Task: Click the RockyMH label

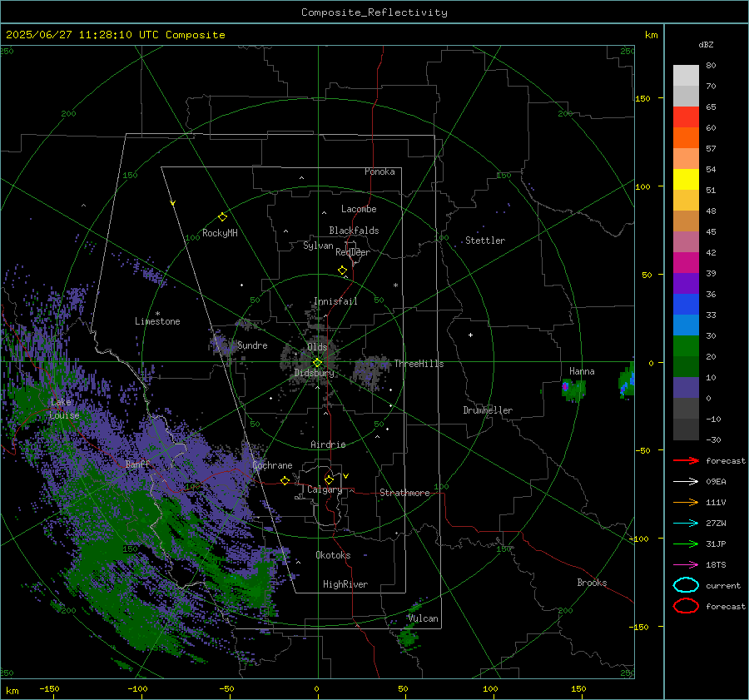Action: [220, 233]
